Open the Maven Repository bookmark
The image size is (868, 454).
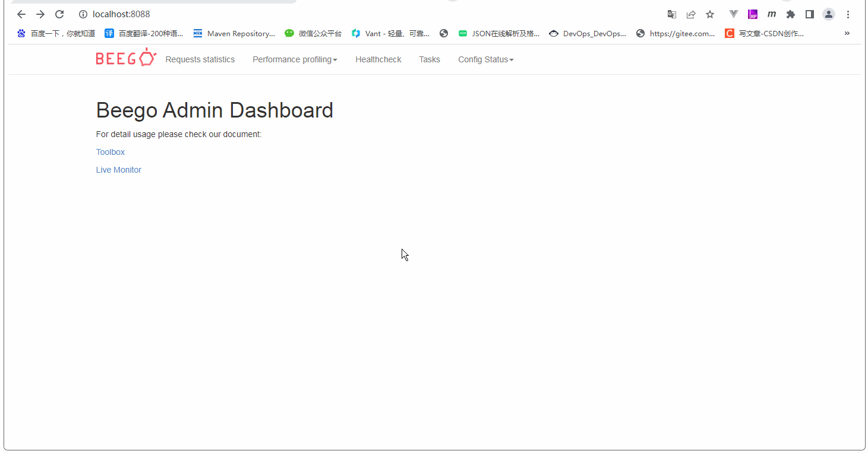tap(234, 34)
